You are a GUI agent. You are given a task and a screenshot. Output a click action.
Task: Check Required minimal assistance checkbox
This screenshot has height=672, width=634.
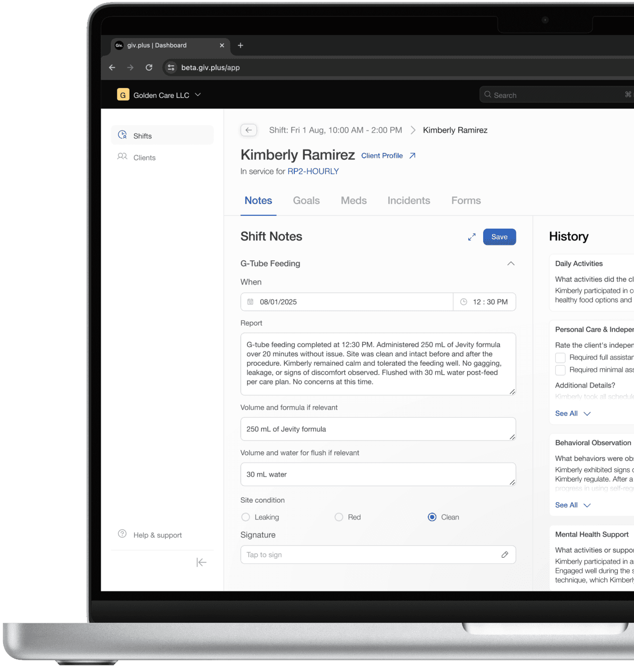pyautogui.click(x=560, y=370)
